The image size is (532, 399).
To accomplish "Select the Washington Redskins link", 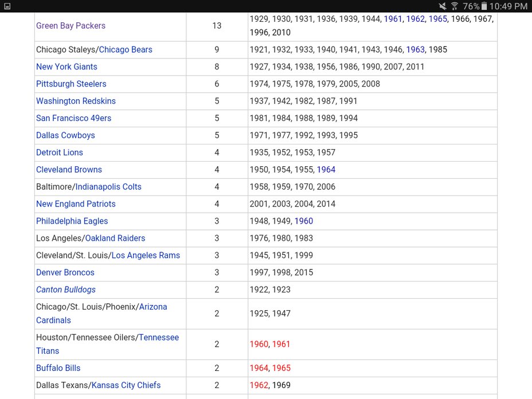I will point(76,101).
